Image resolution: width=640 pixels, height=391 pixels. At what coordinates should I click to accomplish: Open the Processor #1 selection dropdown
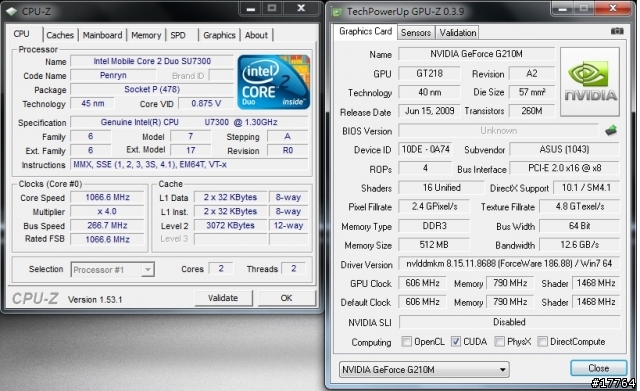point(113,269)
